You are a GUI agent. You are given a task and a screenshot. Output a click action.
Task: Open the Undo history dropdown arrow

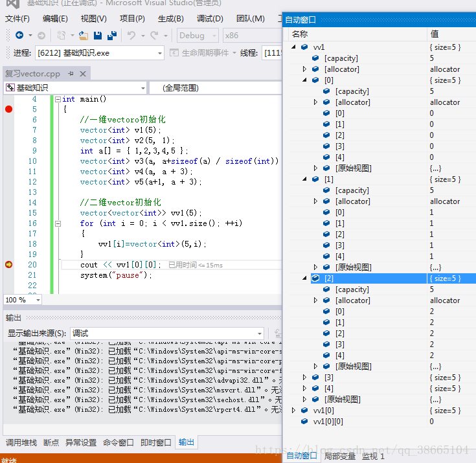(x=142, y=36)
